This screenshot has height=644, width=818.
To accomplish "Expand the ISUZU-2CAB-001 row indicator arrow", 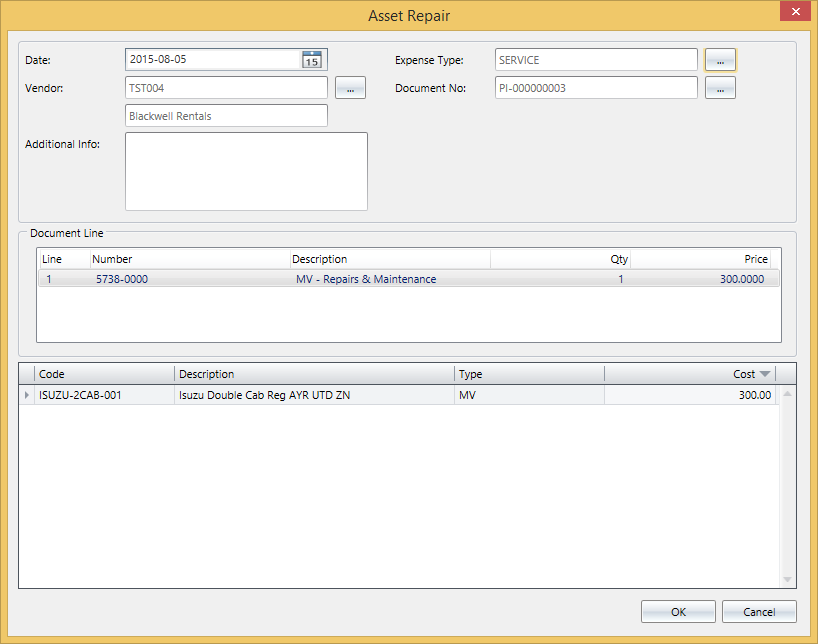I will [x=27, y=396].
